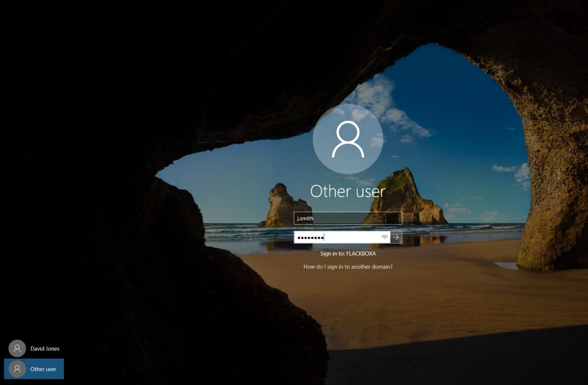Click the 'Sign in to: FLACKBOXA' text

pos(348,253)
